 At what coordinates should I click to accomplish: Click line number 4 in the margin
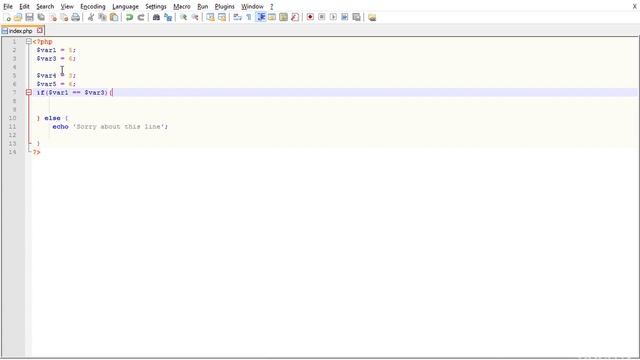(14, 67)
